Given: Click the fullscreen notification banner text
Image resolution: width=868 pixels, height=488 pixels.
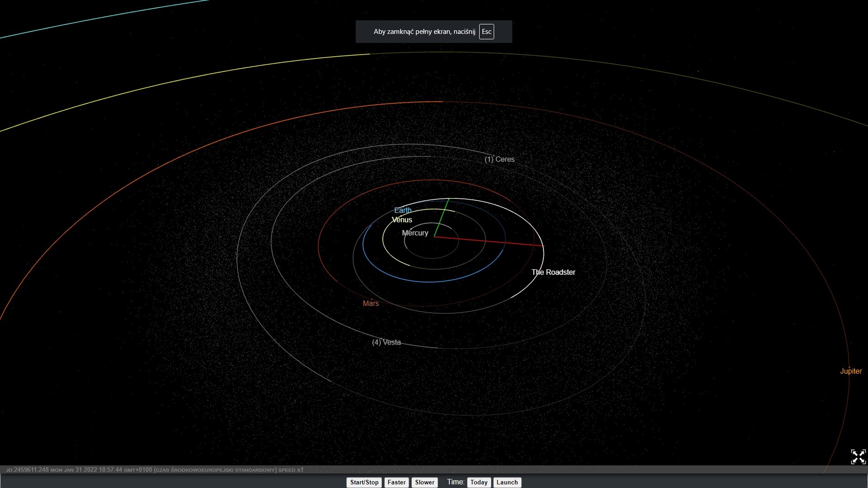Looking at the screenshot, I should [x=424, y=31].
